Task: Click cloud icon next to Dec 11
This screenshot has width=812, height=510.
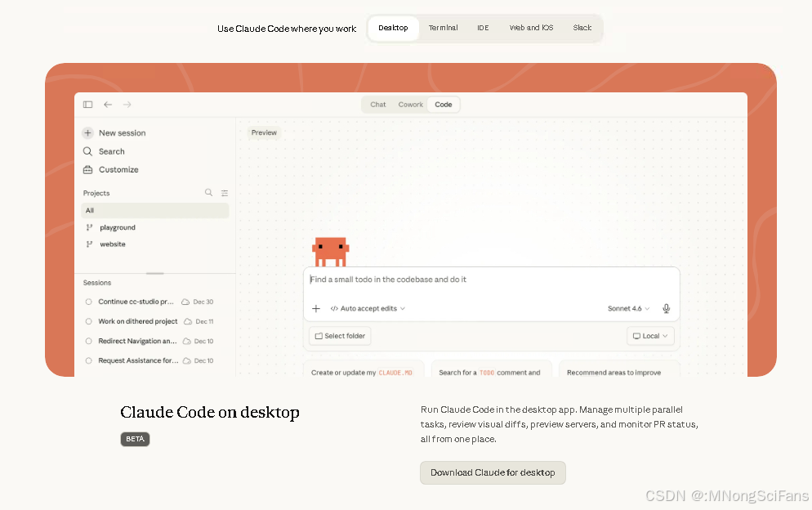Action: coord(188,321)
